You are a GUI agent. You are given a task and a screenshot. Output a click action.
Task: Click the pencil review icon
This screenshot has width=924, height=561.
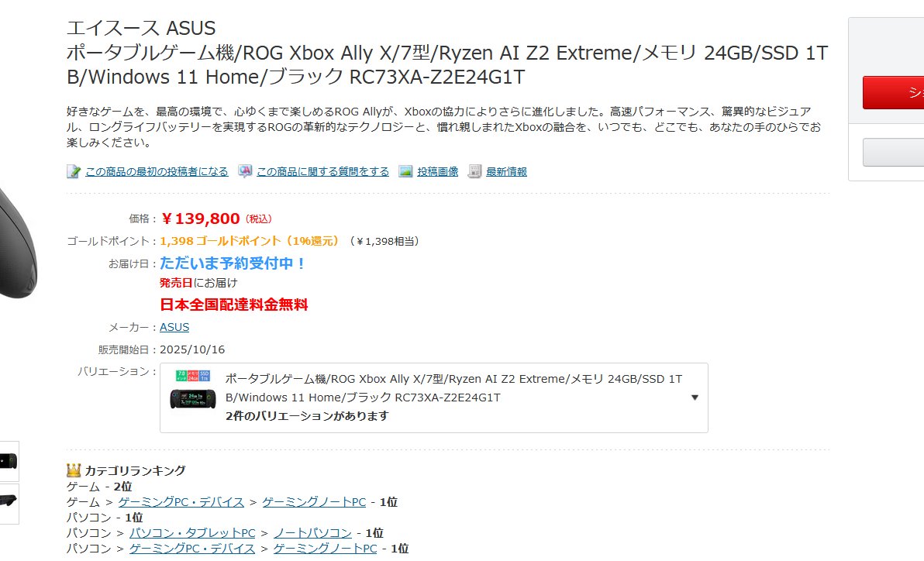click(x=73, y=171)
